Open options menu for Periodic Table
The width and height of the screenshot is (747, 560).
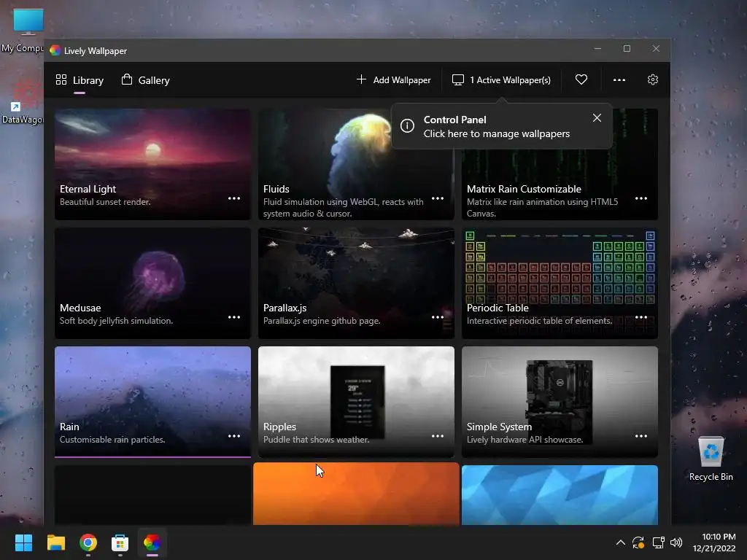click(x=640, y=317)
